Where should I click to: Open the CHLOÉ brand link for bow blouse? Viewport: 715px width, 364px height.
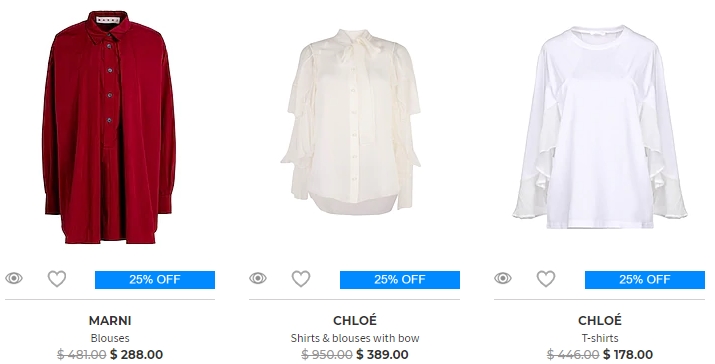coord(355,321)
